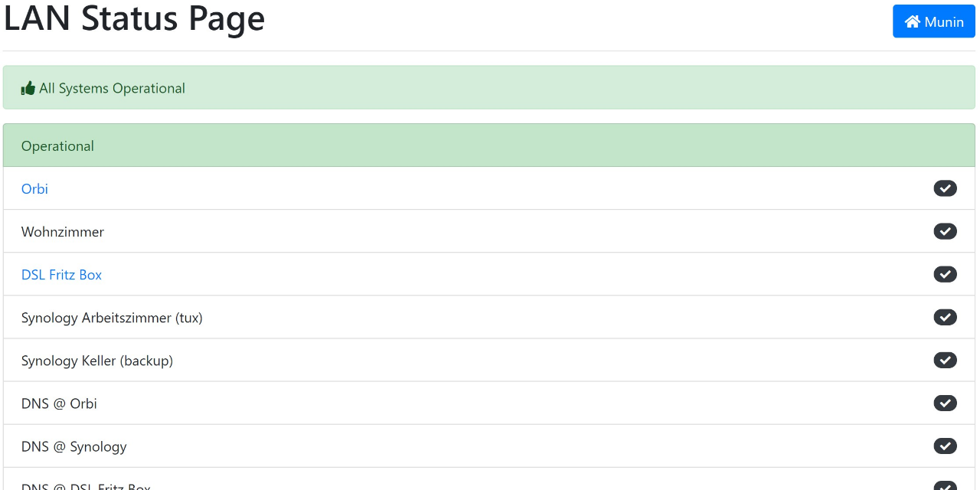
Task: Click the thumbs-up icon in the status banner
Action: [x=28, y=88]
